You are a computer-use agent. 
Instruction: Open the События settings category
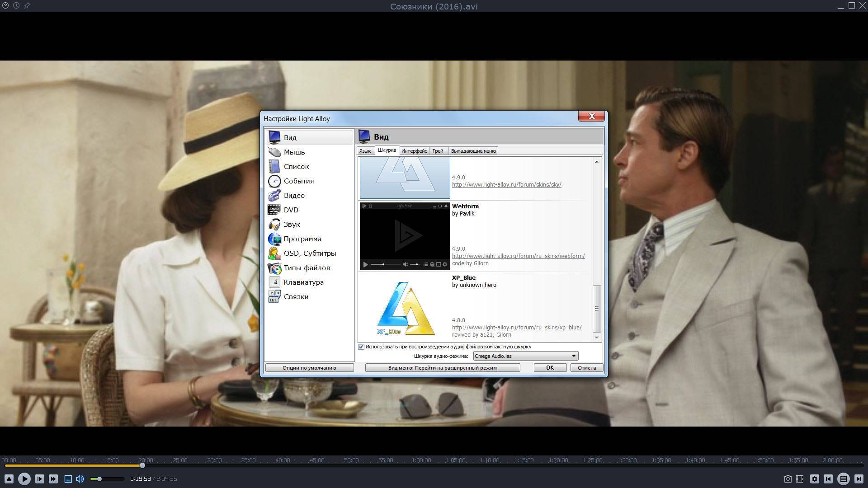pos(309,181)
